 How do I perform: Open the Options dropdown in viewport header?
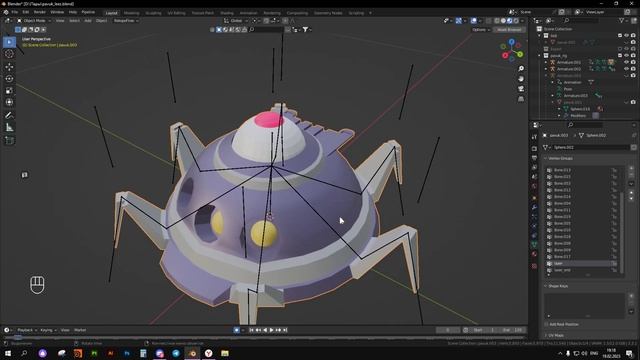click(481, 29)
